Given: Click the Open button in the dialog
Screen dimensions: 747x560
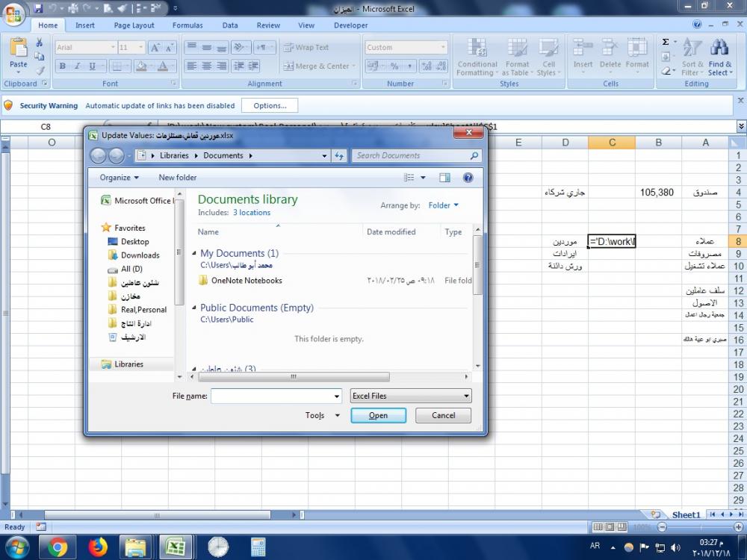Looking at the screenshot, I should (378, 415).
